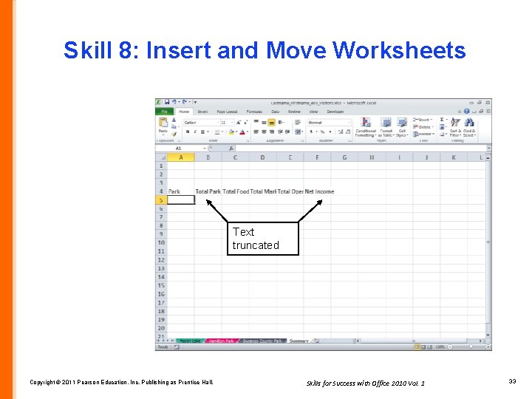Switch to Page Layout view in status bar

[423, 347]
